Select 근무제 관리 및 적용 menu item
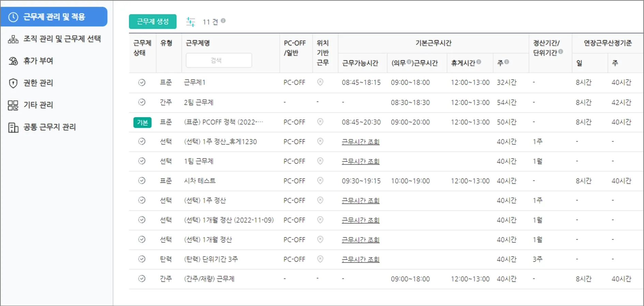 [x=54, y=17]
